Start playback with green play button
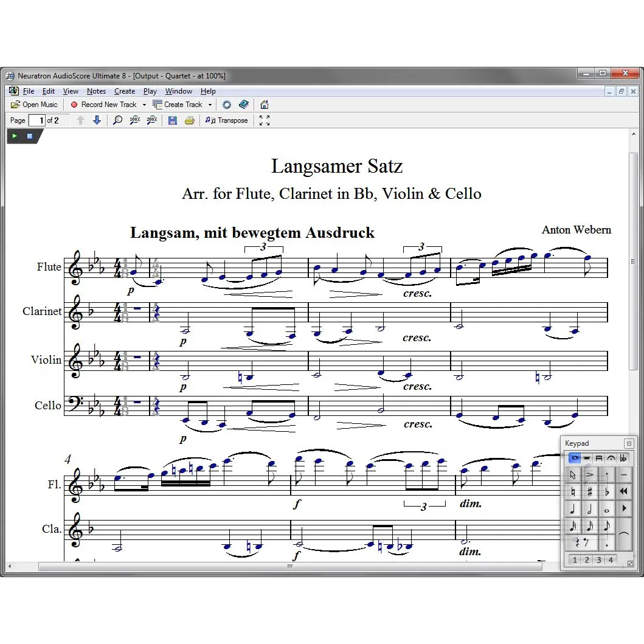644x644 pixels. tap(15, 136)
